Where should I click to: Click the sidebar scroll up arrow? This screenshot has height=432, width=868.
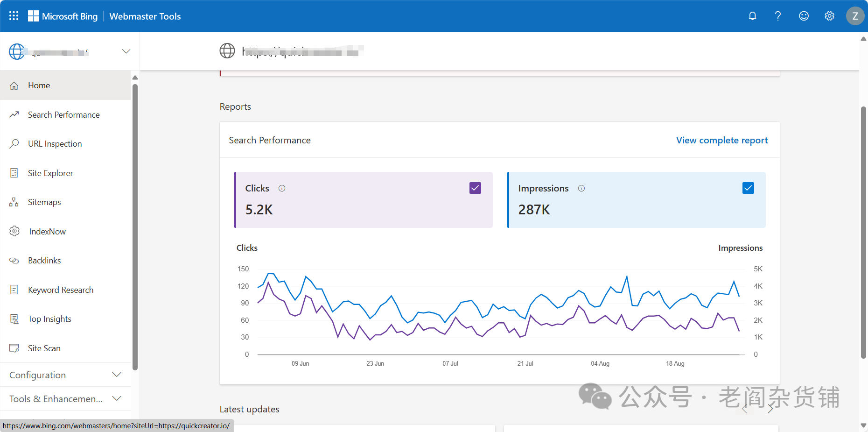pos(135,78)
